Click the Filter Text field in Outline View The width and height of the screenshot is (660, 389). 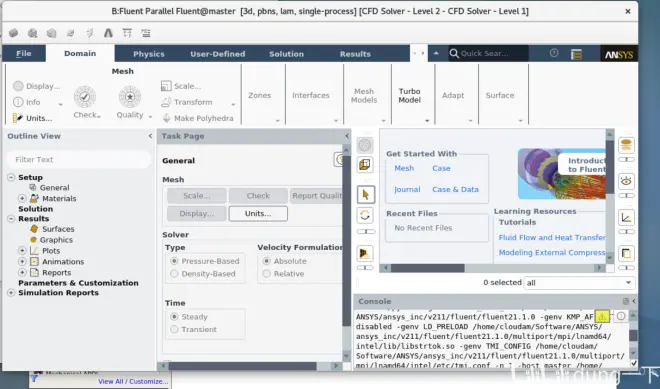[x=79, y=160]
